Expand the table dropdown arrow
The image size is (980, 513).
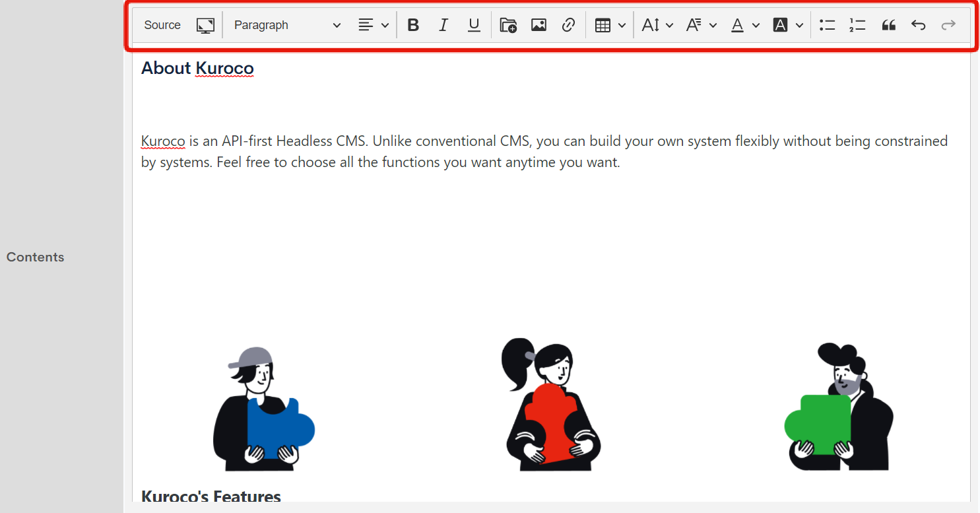click(x=622, y=25)
